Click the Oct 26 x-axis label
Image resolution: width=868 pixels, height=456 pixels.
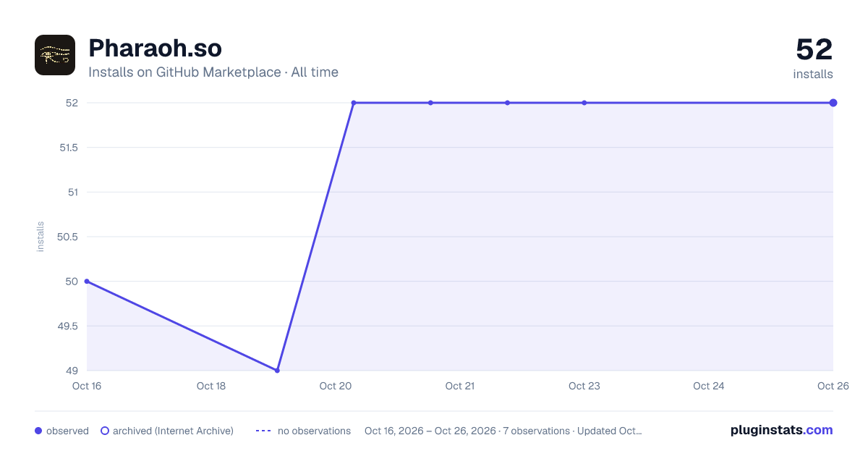click(x=833, y=386)
